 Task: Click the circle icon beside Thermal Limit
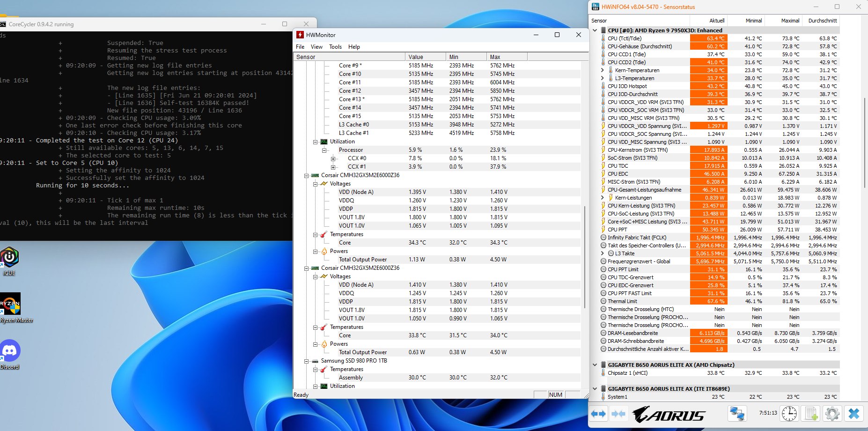pos(603,301)
